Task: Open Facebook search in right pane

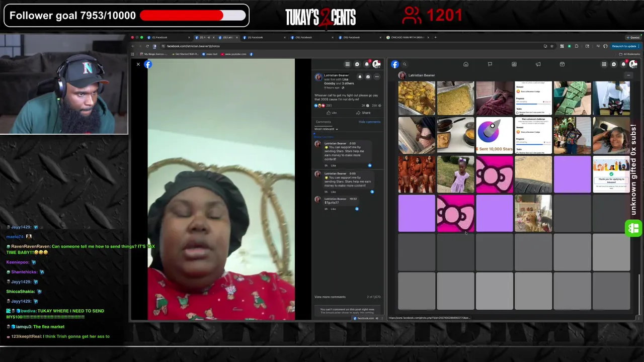Action: pyautogui.click(x=405, y=64)
